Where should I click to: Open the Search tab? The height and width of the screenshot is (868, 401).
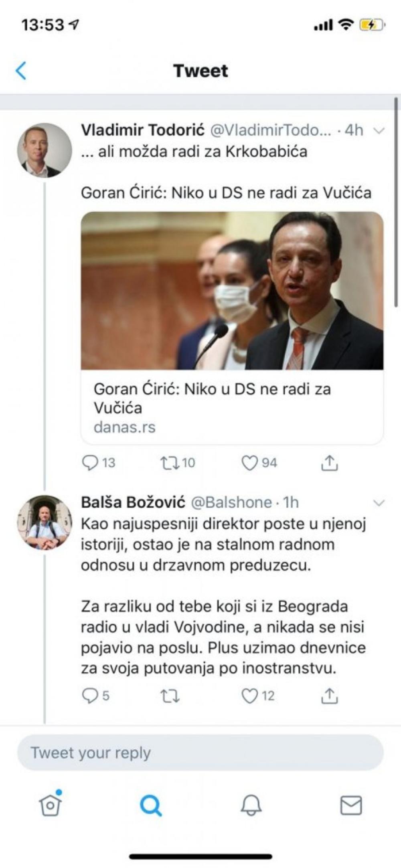tap(151, 805)
